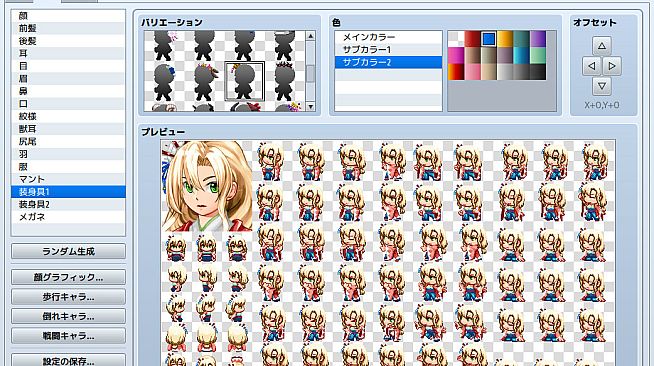
Task: Choose the selected blue color swatch
Action: click(489, 39)
